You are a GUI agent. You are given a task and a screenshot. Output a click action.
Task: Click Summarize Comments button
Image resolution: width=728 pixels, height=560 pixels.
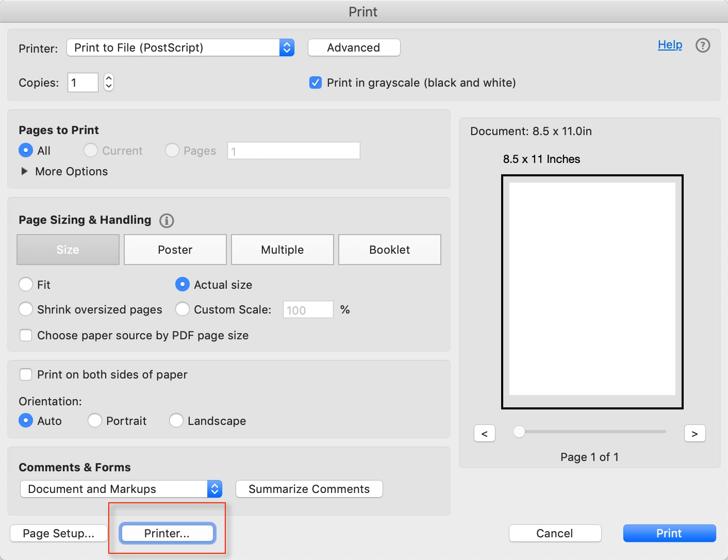[309, 489]
